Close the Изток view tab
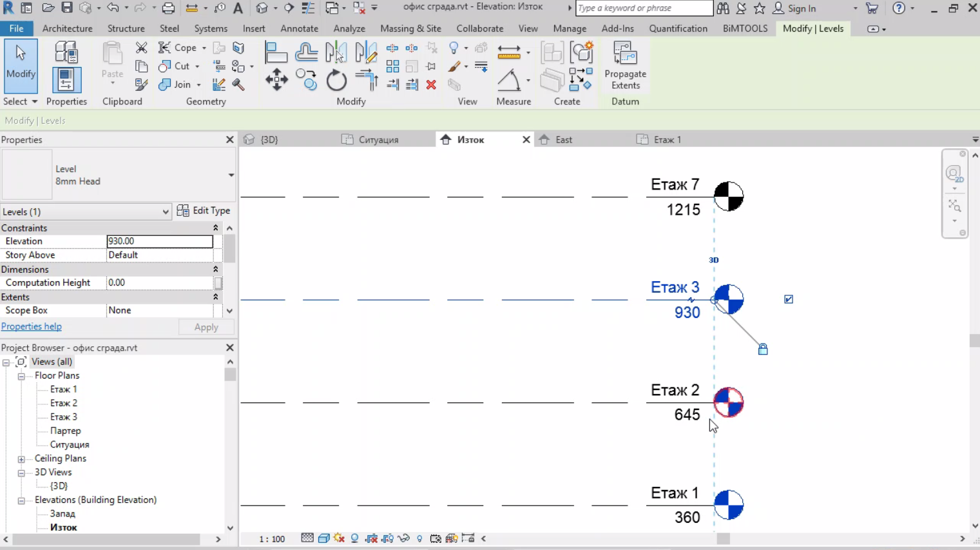980x550 pixels. [526, 139]
